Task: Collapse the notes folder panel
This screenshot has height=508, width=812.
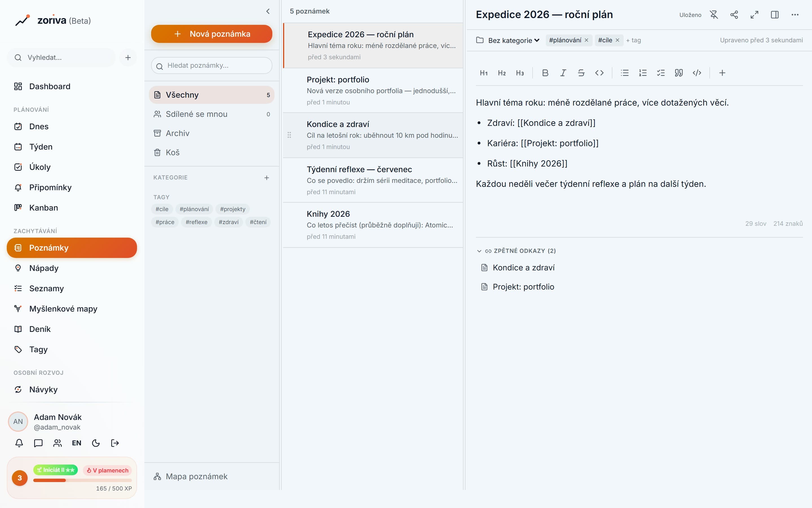Action: point(268,11)
